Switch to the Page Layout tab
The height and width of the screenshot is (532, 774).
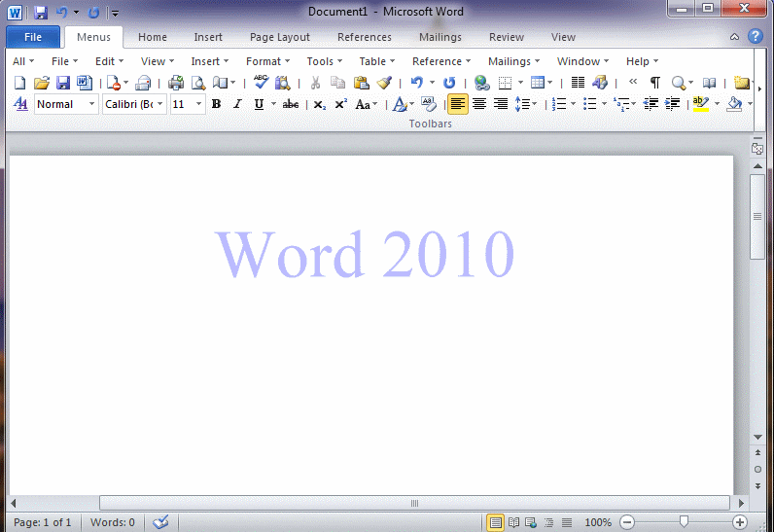click(x=279, y=37)
